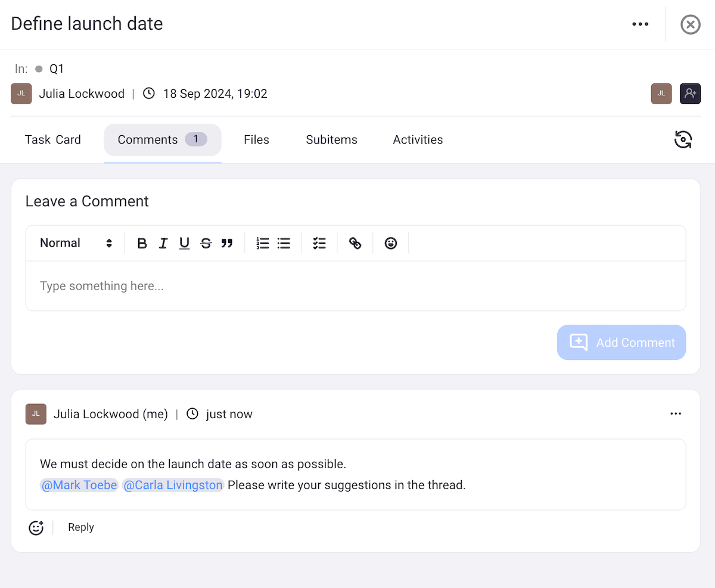Toggle underline text formatting
Viewport: 715px width, 588px height.
[184, 243]
